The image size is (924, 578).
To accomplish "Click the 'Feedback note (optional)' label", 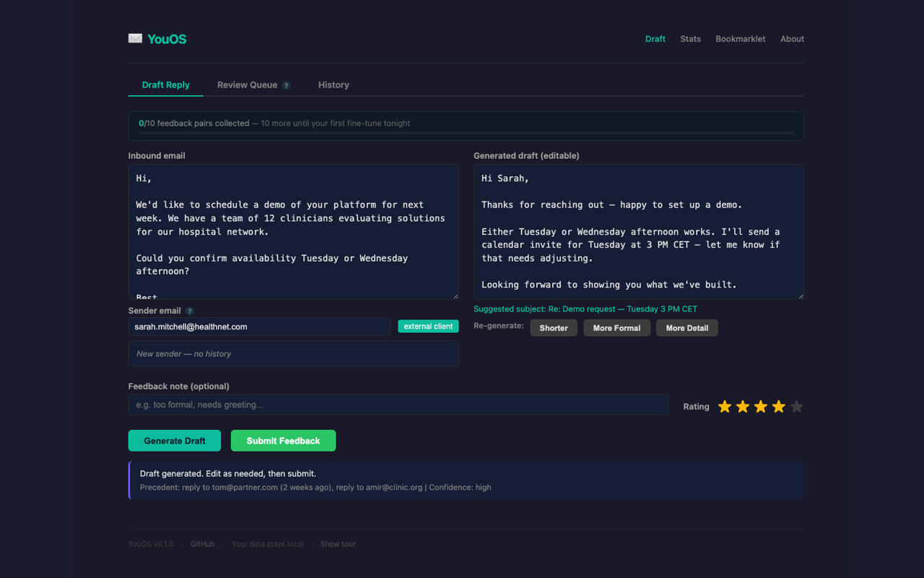I will (179, 387).
